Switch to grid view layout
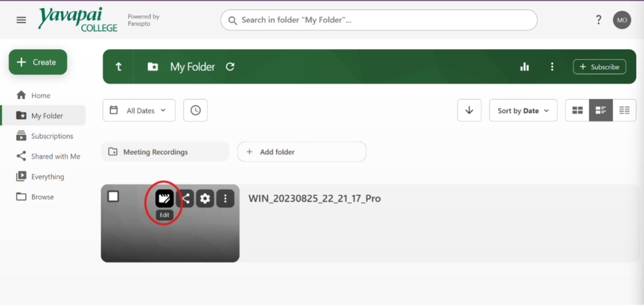The image size is (644, 306). tap(577, 110)
